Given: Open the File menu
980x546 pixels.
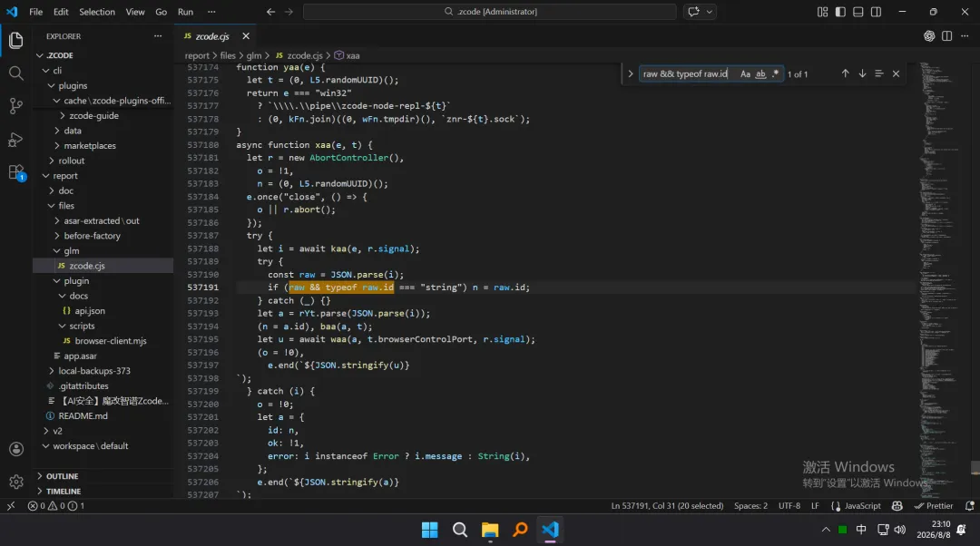Looking at the screenshot, I should [x=35, y=11].
